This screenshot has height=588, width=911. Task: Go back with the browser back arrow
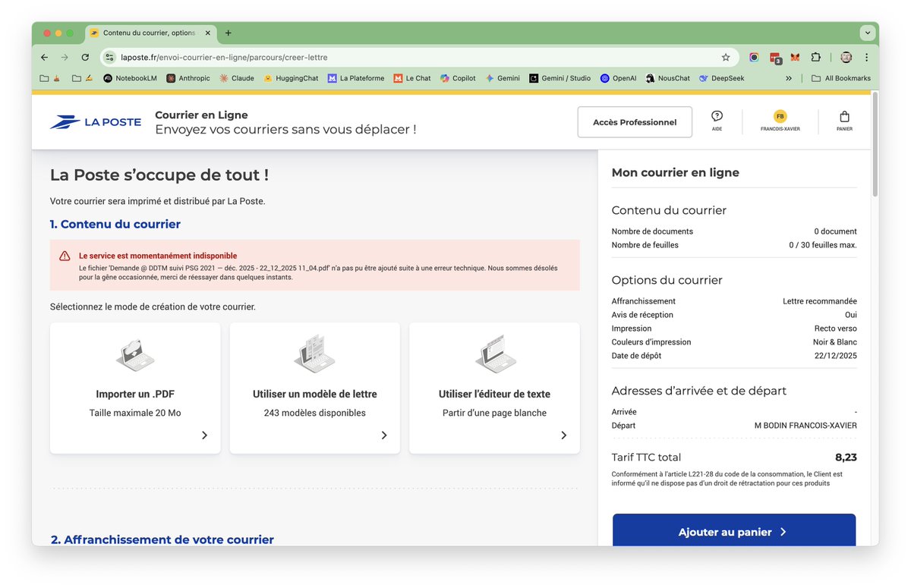pyautogui.click(x=44, y=57)
